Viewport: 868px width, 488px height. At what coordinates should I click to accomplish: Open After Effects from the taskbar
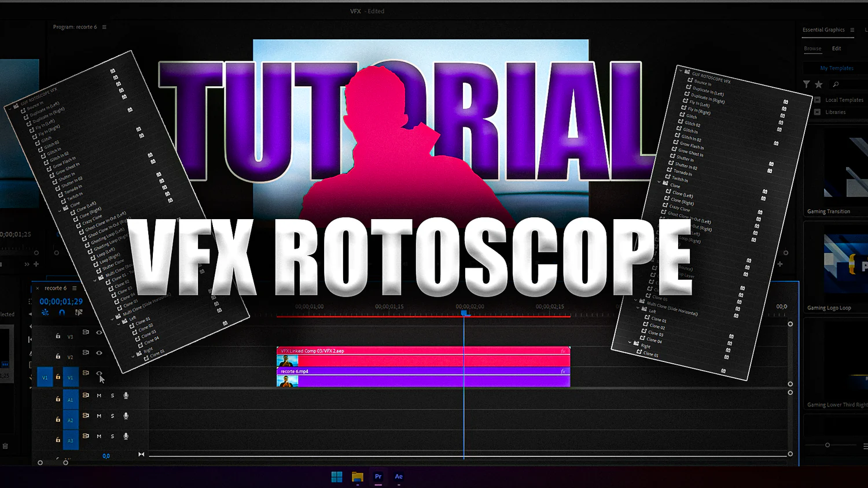pos(399,476)
